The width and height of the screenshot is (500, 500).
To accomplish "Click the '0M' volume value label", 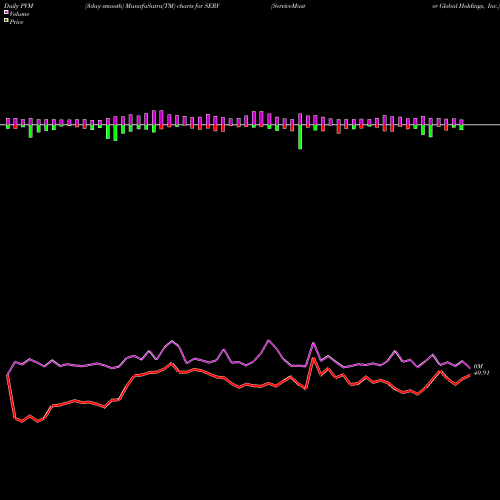I will point(478,367).
